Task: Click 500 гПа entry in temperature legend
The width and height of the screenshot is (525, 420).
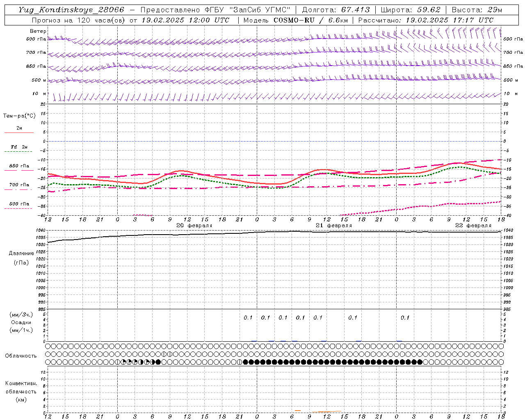Action: pyautogui.click(x=19, y=204)
